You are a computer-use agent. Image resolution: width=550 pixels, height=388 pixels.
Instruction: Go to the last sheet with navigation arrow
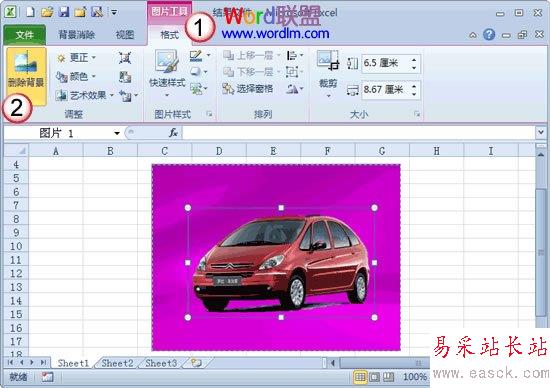point(43,362)
